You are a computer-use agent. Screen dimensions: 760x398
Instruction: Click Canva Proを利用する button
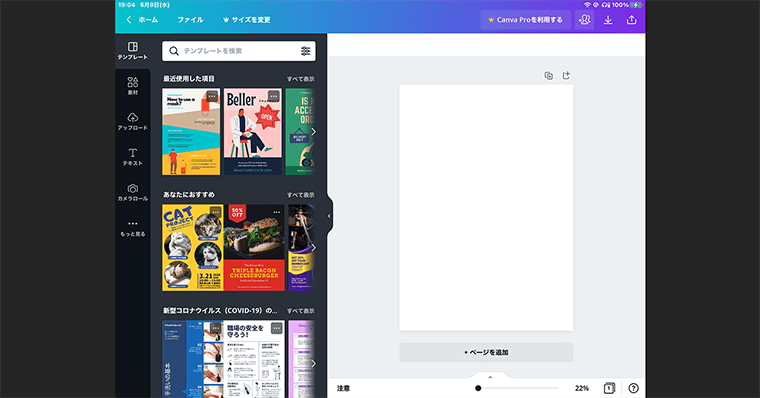tap(525, 20)
